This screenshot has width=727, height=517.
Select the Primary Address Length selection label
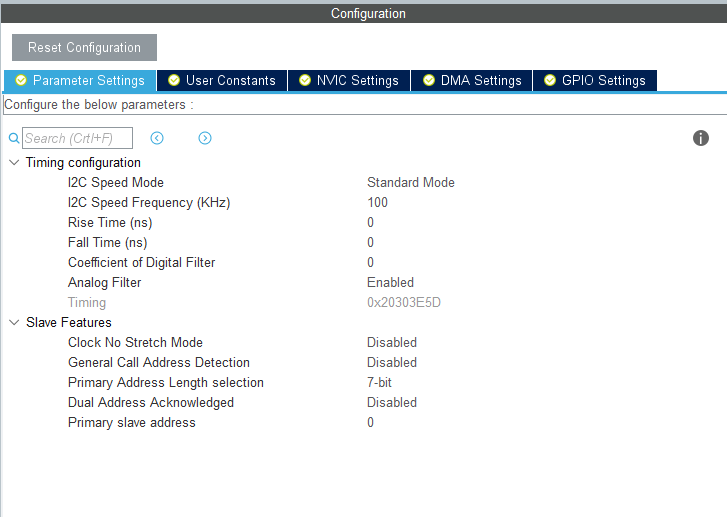[x=166, y=383]
